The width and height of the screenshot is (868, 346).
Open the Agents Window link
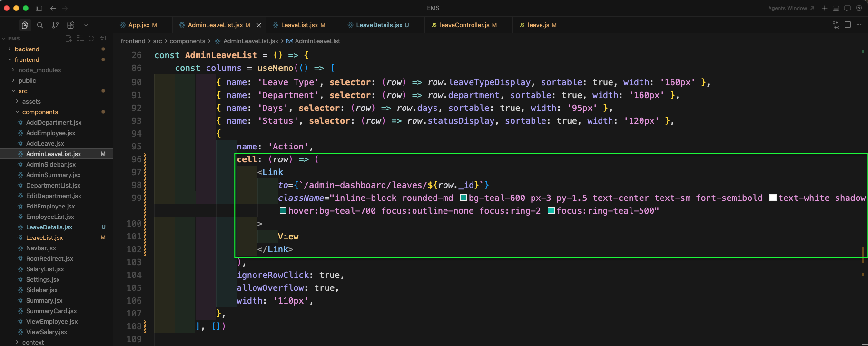(790, 8)
